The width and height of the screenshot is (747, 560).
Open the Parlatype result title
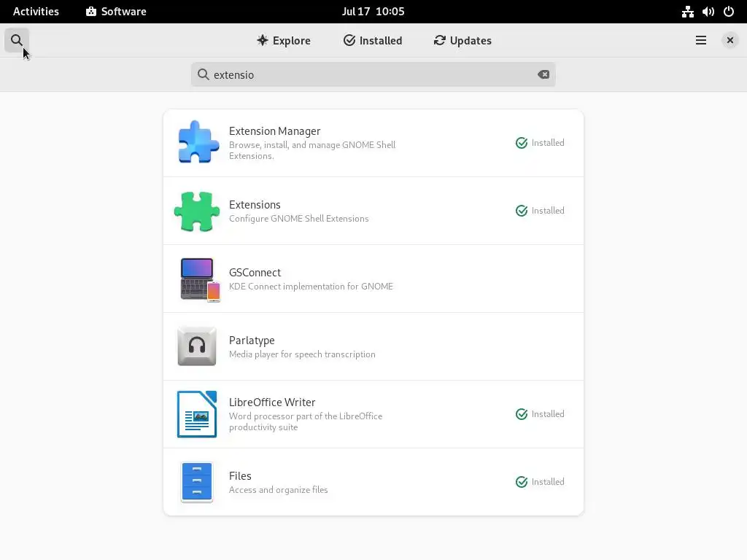point(252,341)
